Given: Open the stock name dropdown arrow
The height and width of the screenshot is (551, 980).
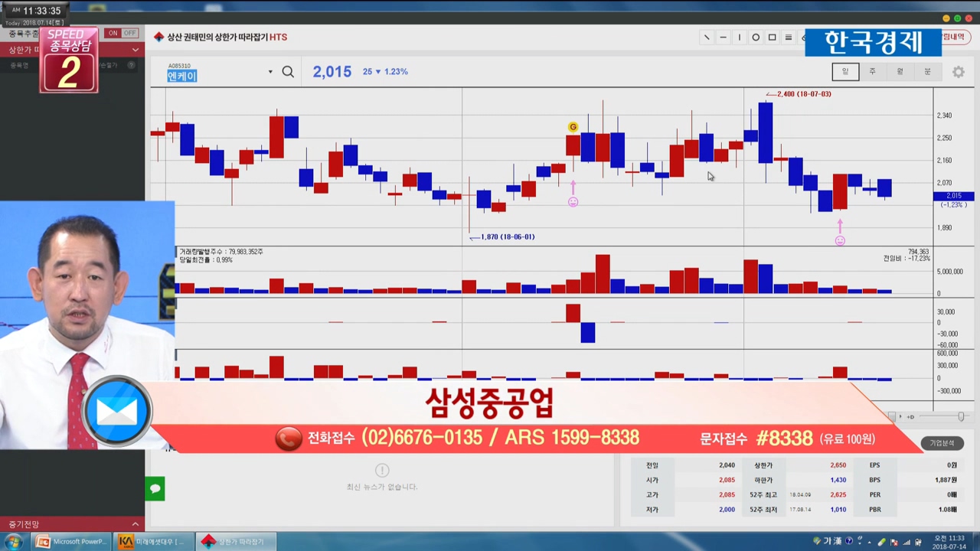Looking at the screenshot, I should pyautogui.click(x=270, y=72).
